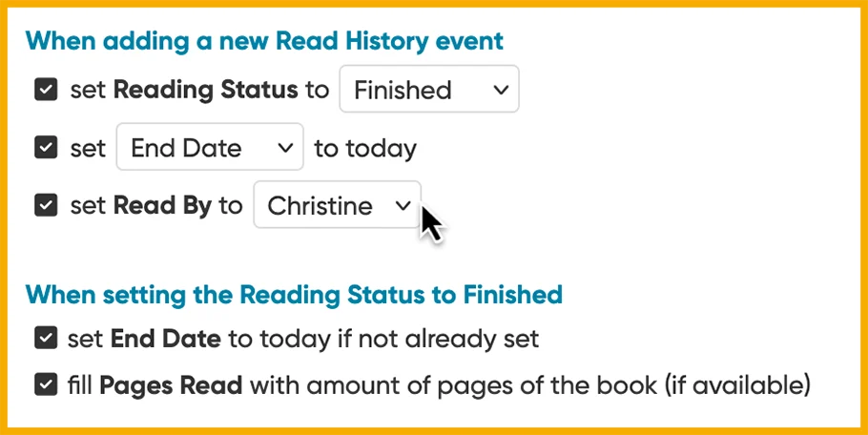Open the Finished reading status dropdown

[429, 90]
